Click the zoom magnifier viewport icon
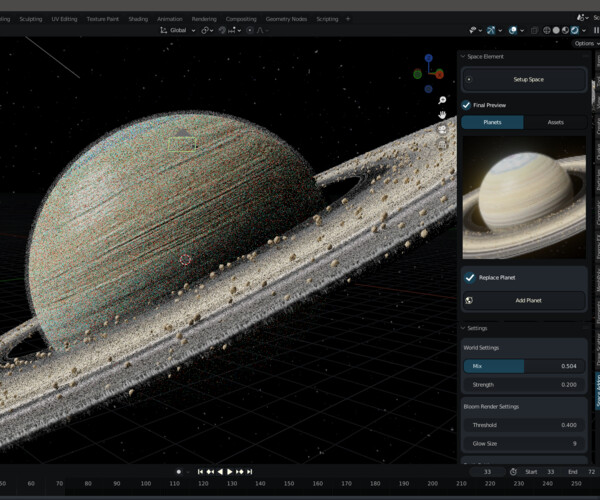This screenshot has height=500, width=600. pyautogui.click(x=442, y=100)
